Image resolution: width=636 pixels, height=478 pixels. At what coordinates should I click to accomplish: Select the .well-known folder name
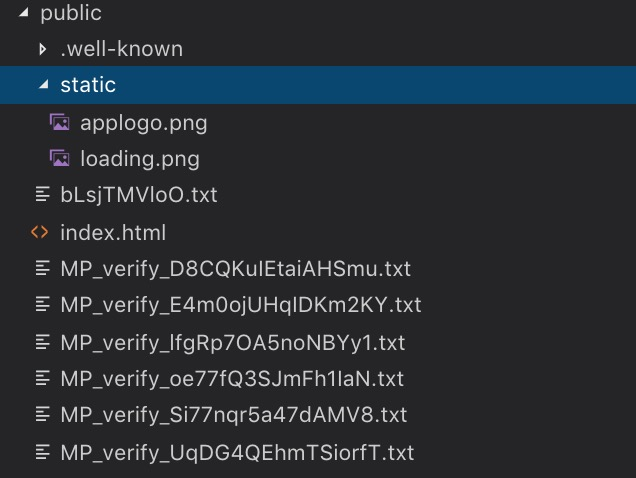(122, 49)
